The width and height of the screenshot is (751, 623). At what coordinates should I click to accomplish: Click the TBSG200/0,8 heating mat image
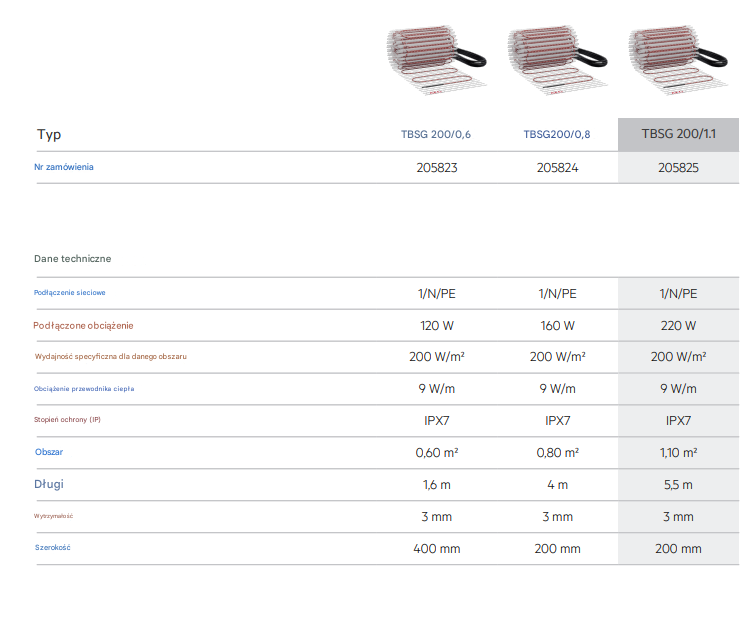[557, 59]
